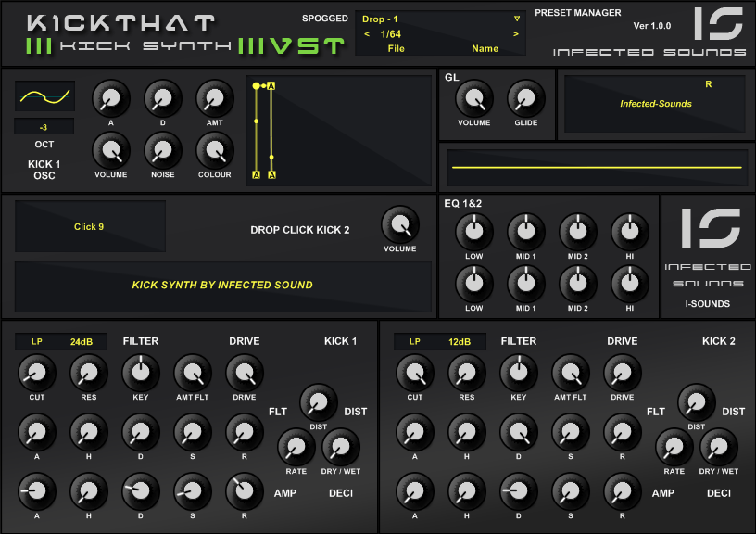
Task: Turn the Kick 1 RES knob
Action: coord(89,373)
